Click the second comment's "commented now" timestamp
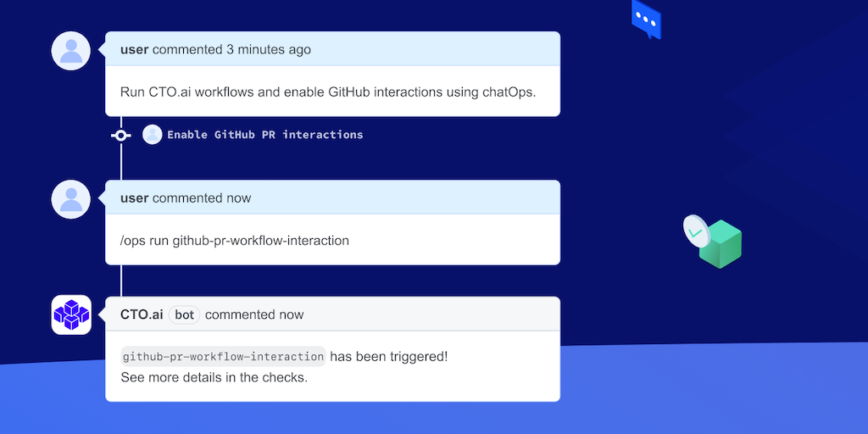The width and height of the screenshot is (868, 434). click(x=202, y=198)
